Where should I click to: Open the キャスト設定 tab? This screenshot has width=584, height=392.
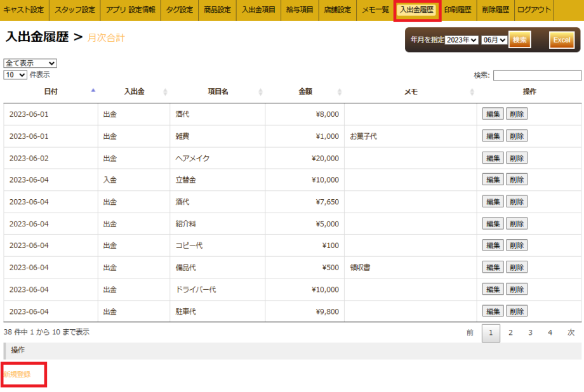coord(24,10)
